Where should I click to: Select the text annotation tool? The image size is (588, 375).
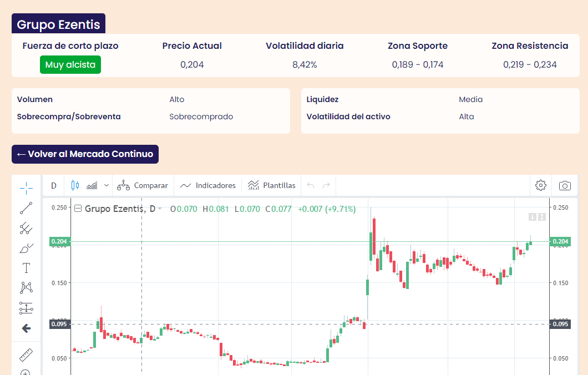tap(26, 268)
